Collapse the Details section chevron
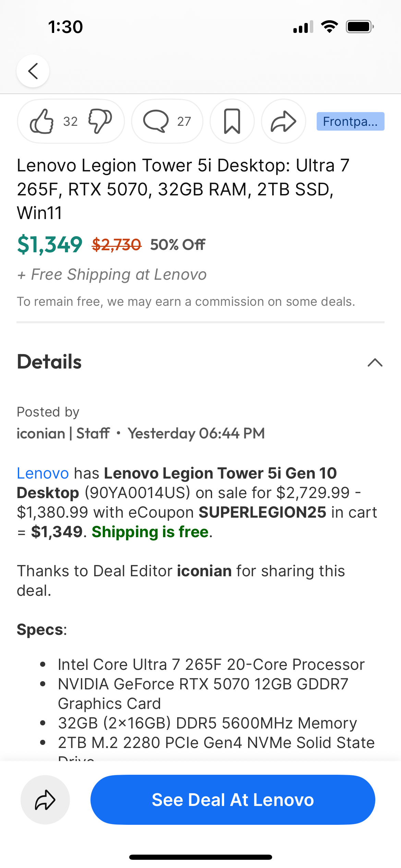Viewport: 401px width, 868px height. point(375,362)
